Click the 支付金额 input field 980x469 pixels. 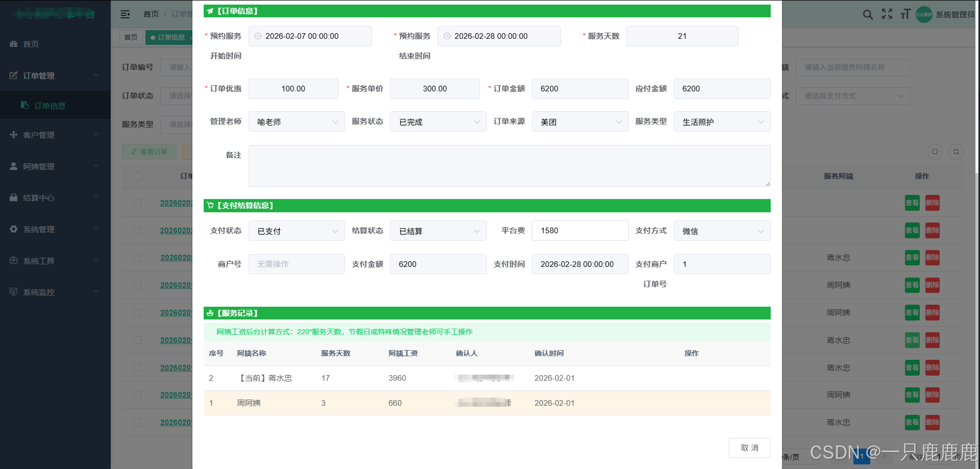click(x=438, y=264)
